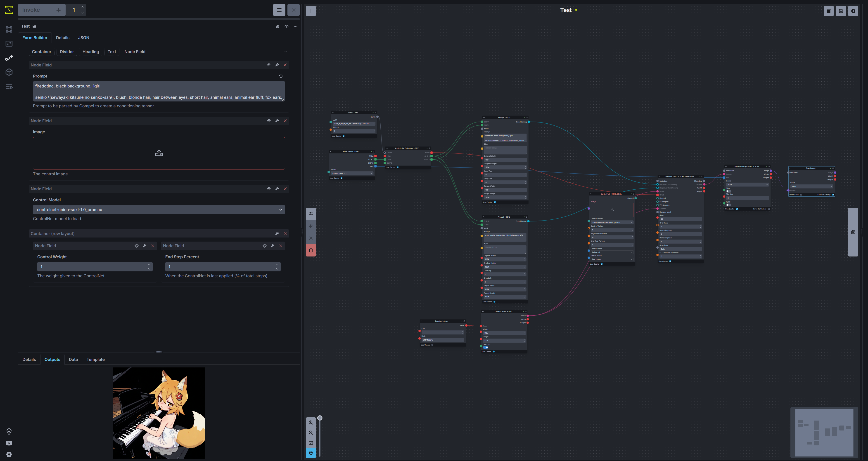868x461 pixels.
Task: Open the Workflows tab in left sidebar
Action: pos(9,58)
